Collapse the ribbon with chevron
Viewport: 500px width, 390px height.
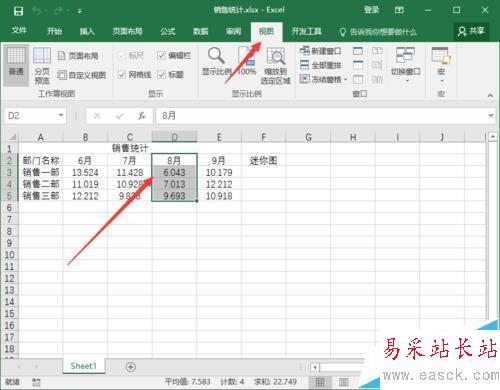(490, 95)
